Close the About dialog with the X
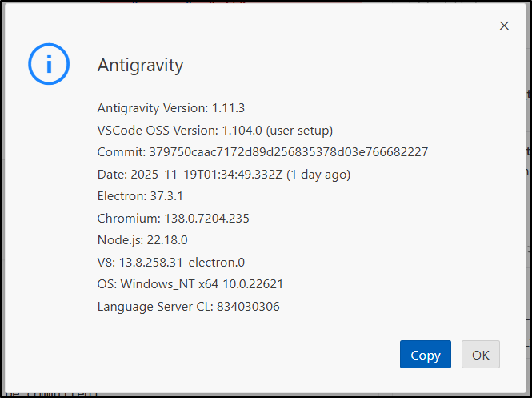 click(504, 26)
